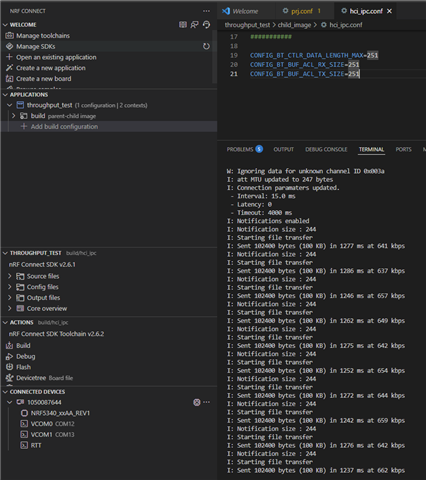
Task: Expand the Output files node
Action: [x=10, y=298]
